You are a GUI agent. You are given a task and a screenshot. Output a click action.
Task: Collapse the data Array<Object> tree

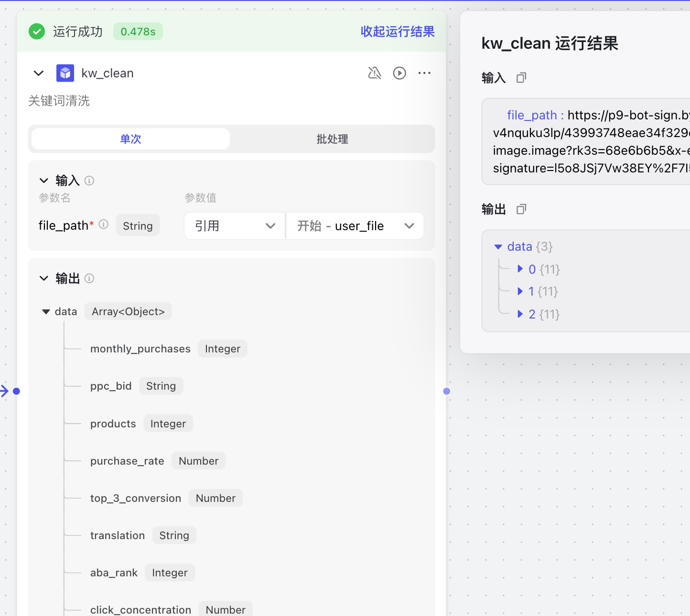46,312
